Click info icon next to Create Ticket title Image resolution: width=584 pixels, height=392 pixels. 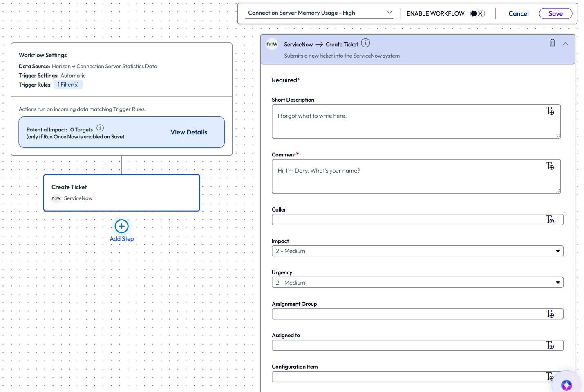(x=365, y=43)
